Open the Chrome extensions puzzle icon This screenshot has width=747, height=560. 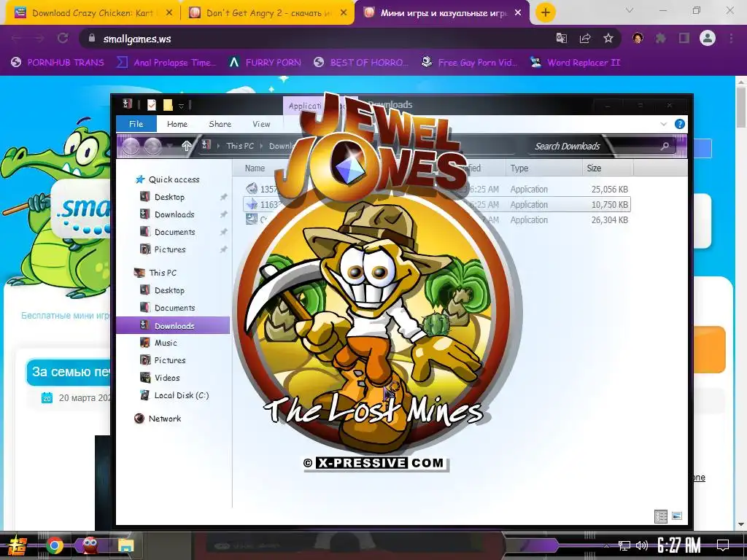661,39
